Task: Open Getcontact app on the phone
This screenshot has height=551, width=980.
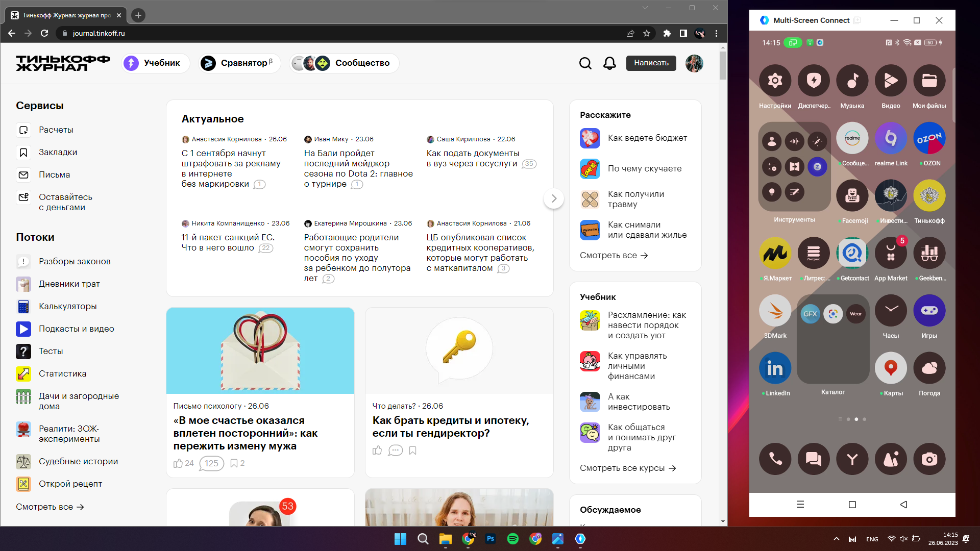Action: tap(852, 253)
